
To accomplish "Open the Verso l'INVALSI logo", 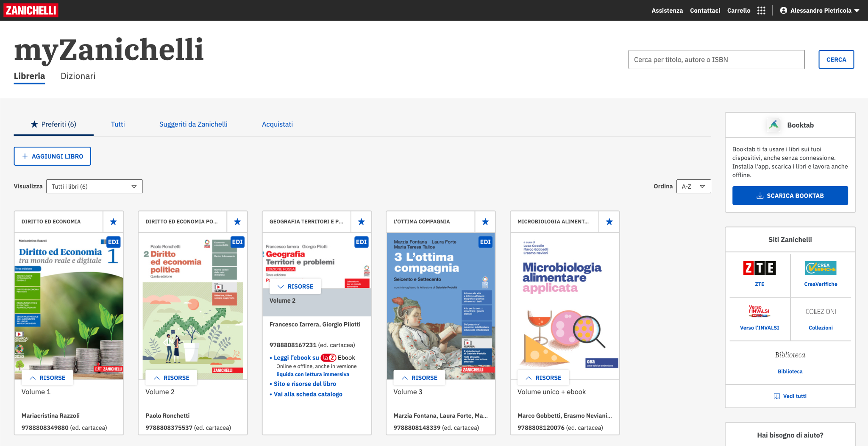I will click(759, 311).
